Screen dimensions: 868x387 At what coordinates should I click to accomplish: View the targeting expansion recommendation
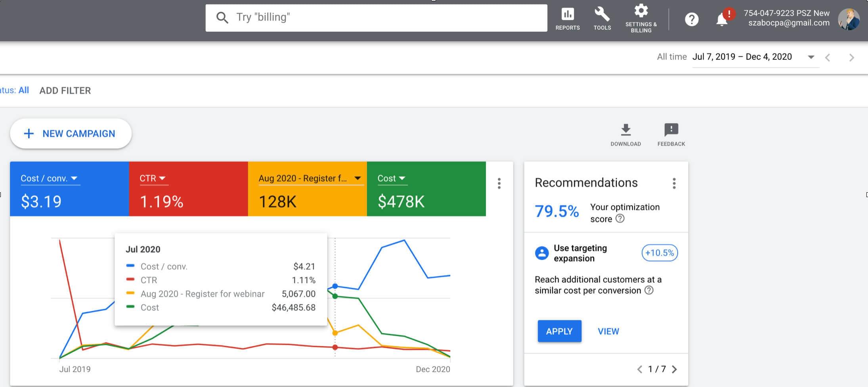coord(608,331)
